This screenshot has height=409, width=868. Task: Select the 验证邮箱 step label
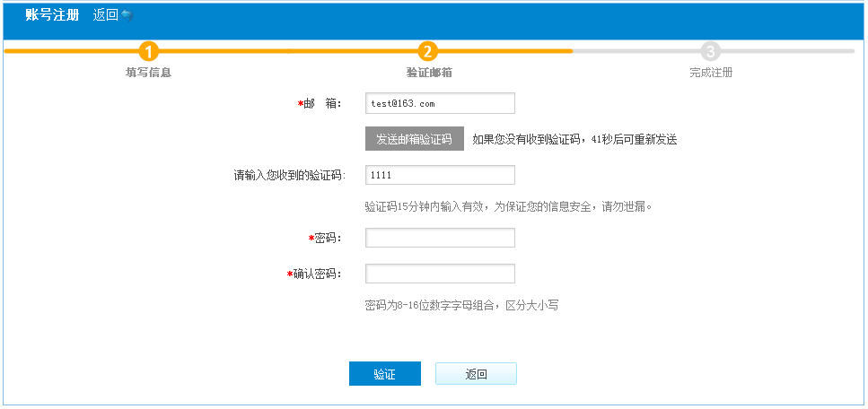tap(428, 73)
